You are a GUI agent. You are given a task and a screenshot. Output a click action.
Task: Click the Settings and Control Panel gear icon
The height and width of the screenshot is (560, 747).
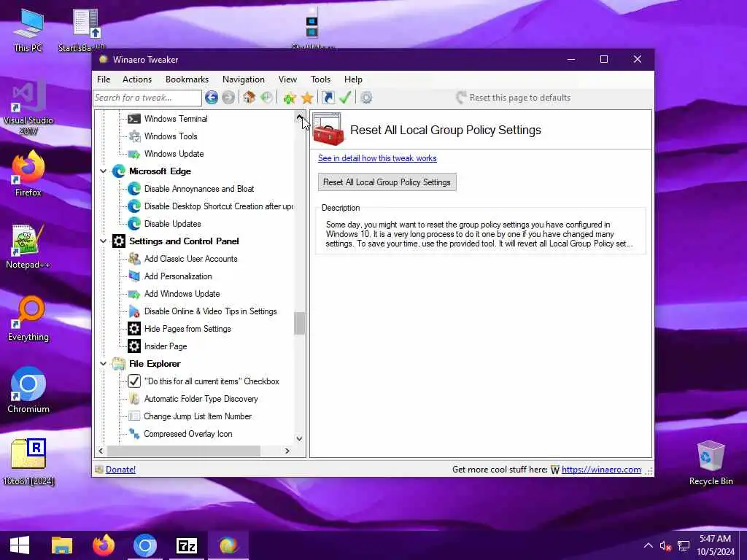click(x=119, y=241)
